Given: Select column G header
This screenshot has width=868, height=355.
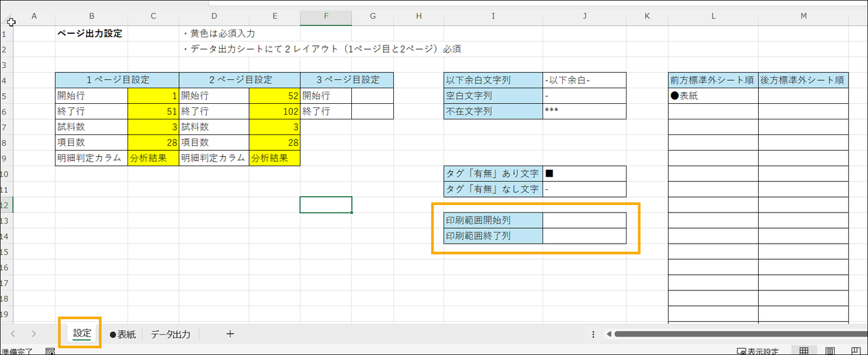Looking at the screenshot, I should (372, 16).
